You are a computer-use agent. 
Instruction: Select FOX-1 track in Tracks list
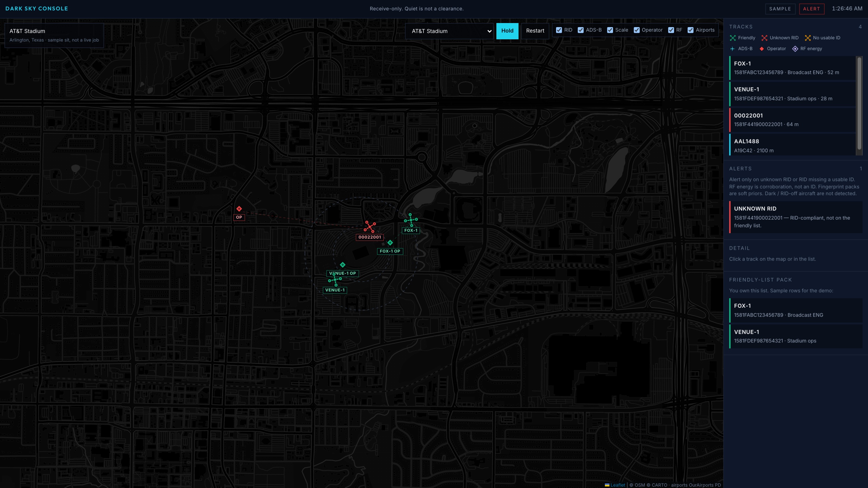(792, 68)
